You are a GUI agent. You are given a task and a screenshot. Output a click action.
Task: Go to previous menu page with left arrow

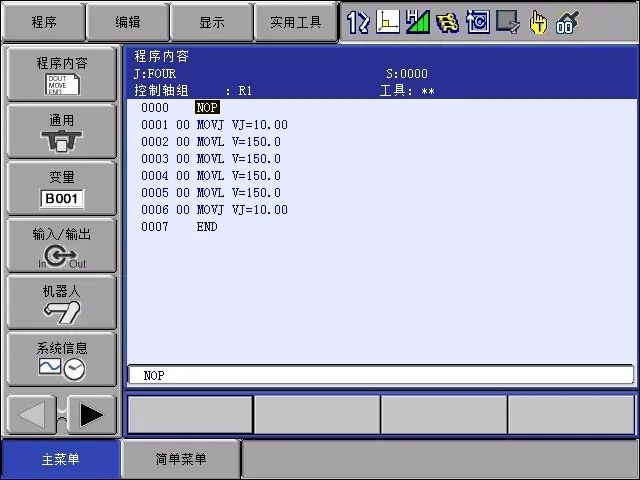pyautogui.click(x=31, y=415)
